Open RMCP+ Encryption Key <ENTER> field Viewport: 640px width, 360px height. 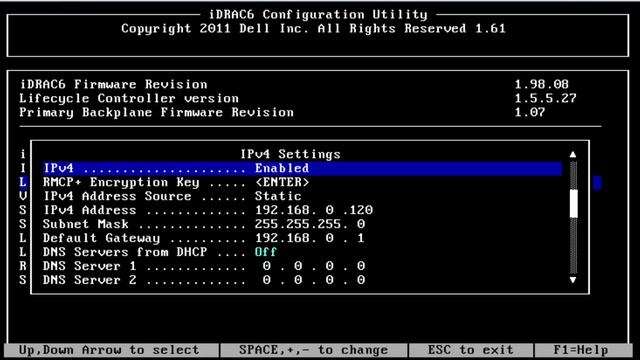click(282, 182)
